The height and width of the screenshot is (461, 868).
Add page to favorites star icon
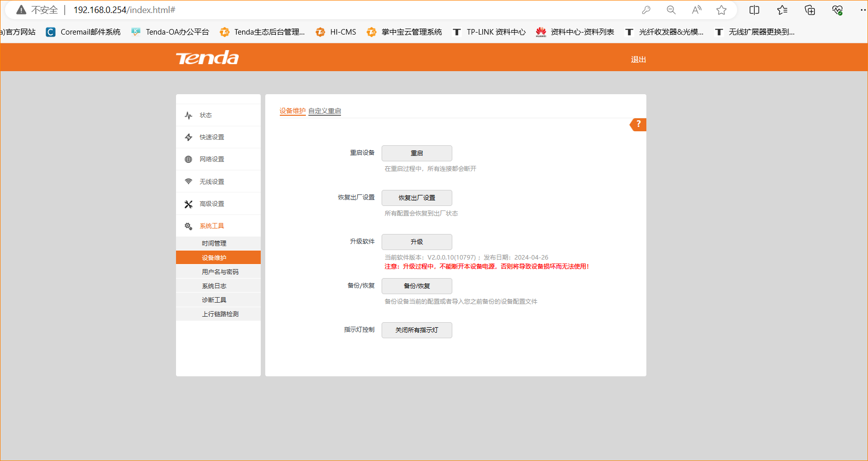[722, 10]
